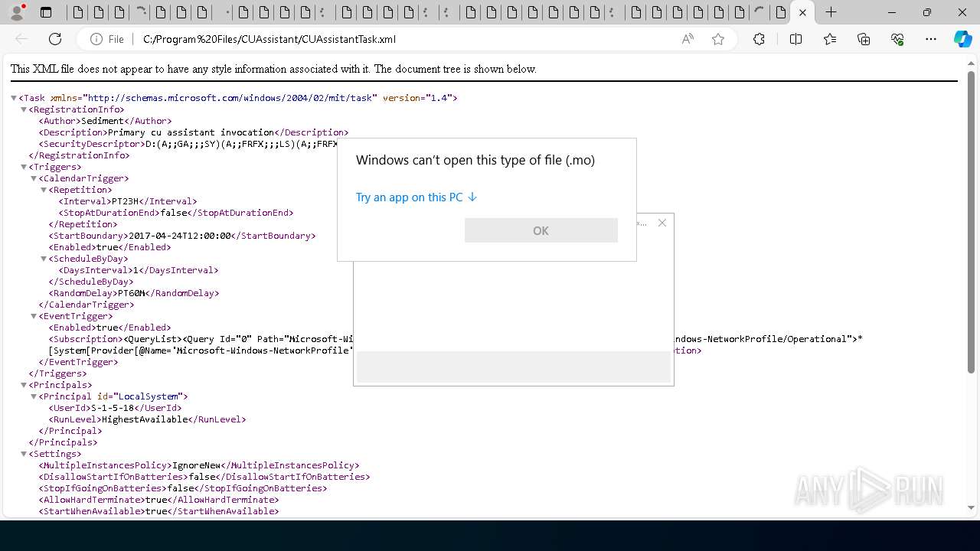Collapse the Principal id LocalSystem node
This screenshot has height=551, width=980.
[x=34, y=396]
